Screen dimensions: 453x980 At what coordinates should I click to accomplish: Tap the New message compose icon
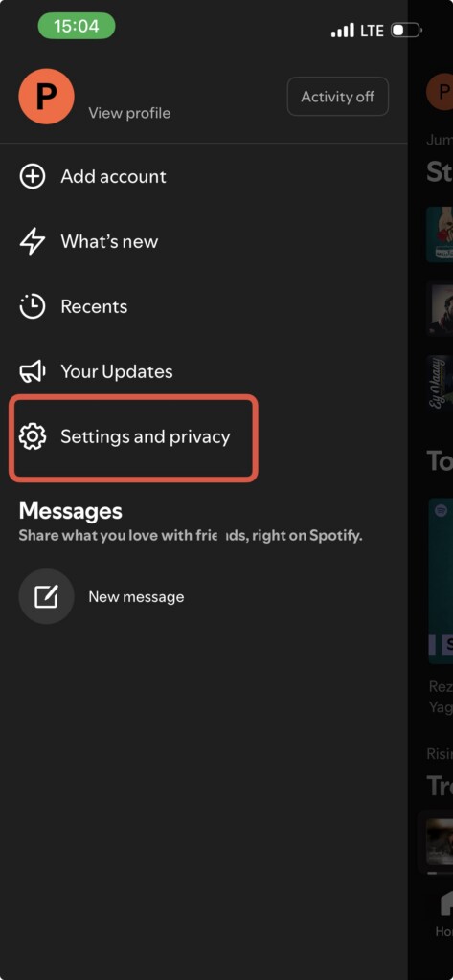(x=46, y=596)
